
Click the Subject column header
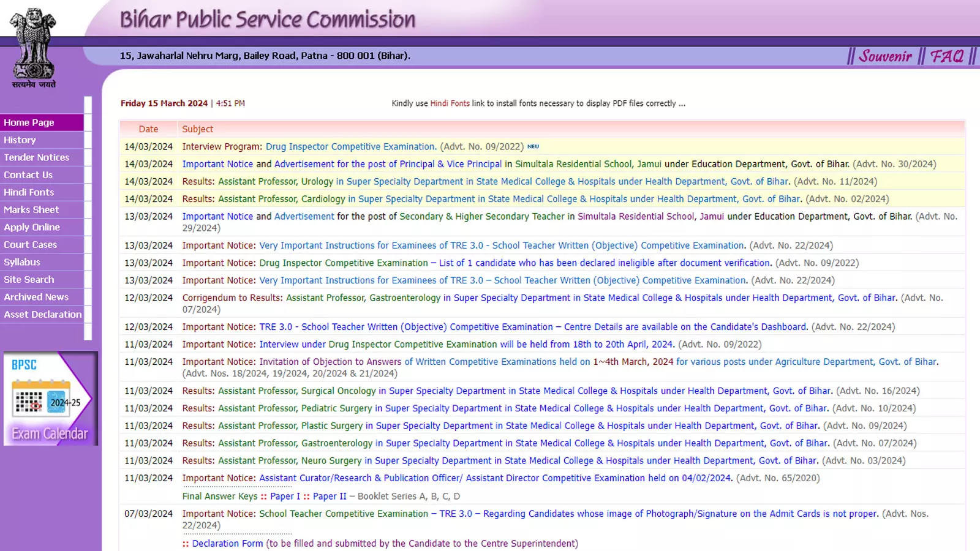[198, 129]
